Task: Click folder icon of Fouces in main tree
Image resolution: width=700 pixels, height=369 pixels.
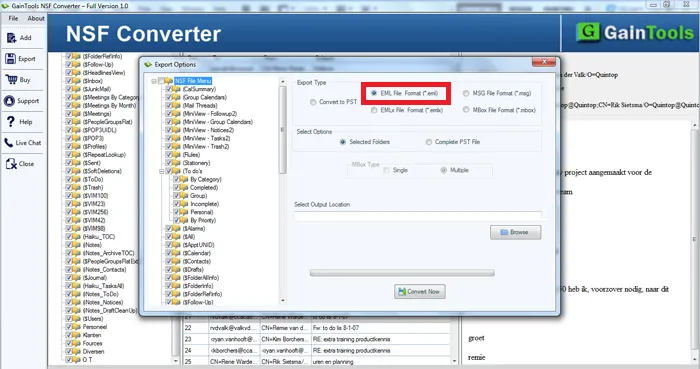Action: (77, 343)
